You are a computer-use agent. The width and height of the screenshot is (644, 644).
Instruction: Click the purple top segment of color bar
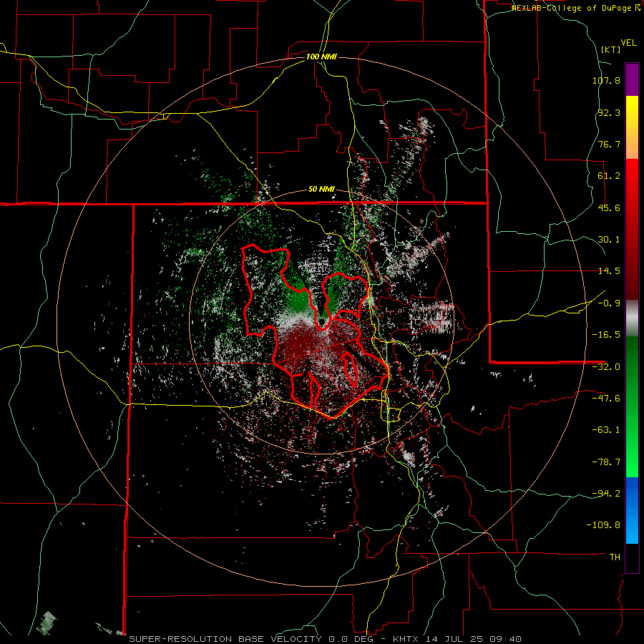[x=632, y=79]
